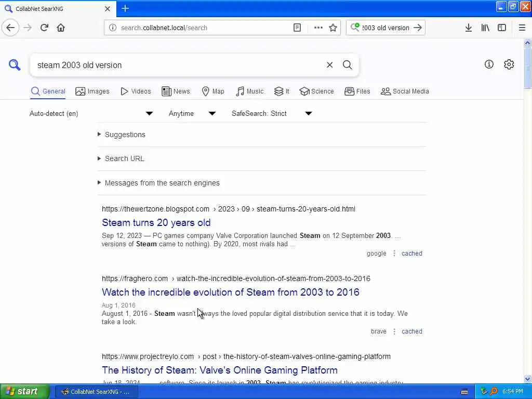Image resolution: width=532 pixels, height=399 pixels.
Task: Go back to the previous page
Action: click(10, 28)
